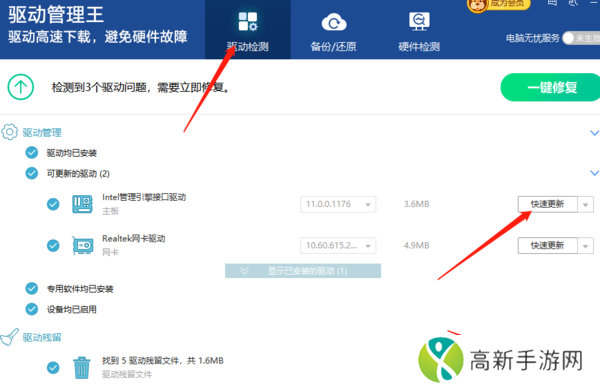Click the 检测到3个驱动问题 message
Screen dimensions: 600x385
(x=140, y=88)
